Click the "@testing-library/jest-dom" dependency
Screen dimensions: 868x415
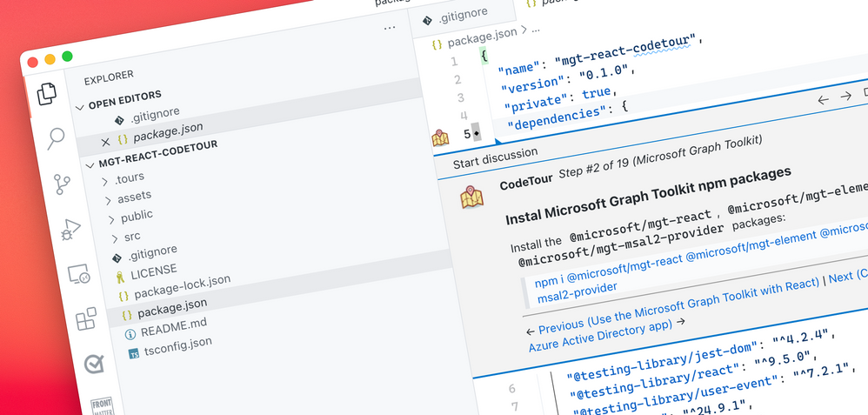(662, 362)
